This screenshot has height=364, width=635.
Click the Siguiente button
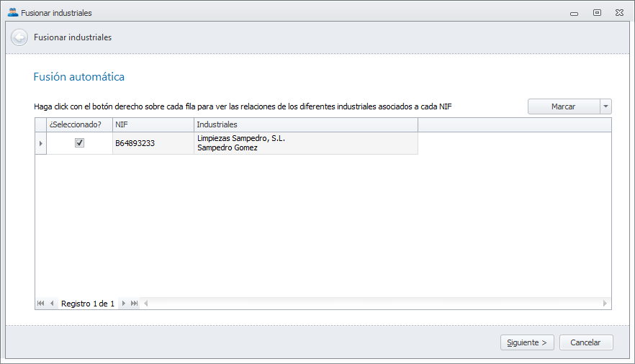point(527,342)
